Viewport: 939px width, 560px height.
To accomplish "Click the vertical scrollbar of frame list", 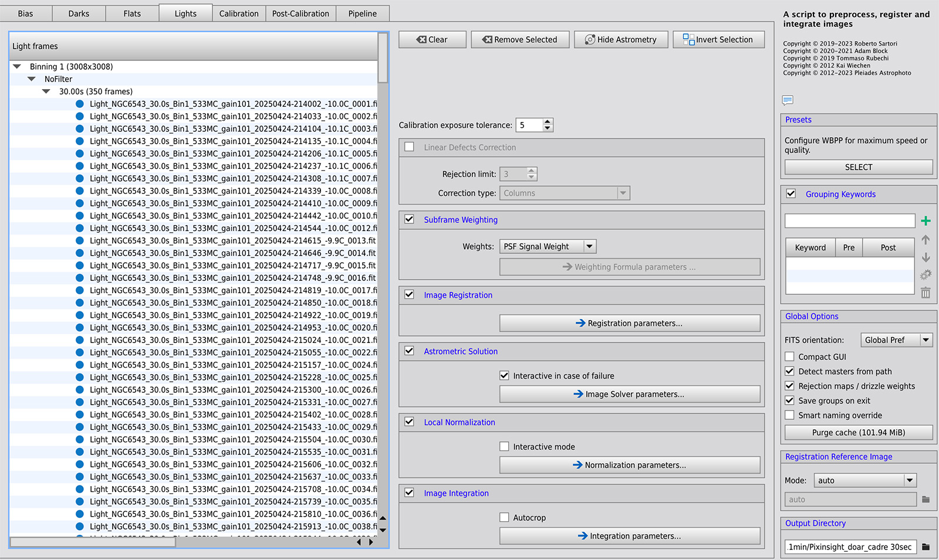I will pyautogui.click(x=383, y=57).
